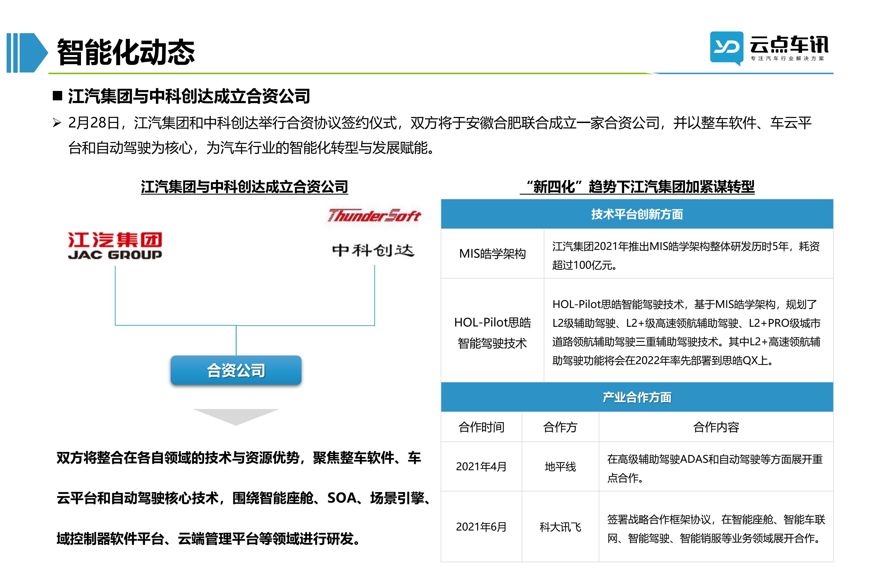Select the 2021年6月 cell
Viewport: 882px width, 588px height.
tap(481, 527)
